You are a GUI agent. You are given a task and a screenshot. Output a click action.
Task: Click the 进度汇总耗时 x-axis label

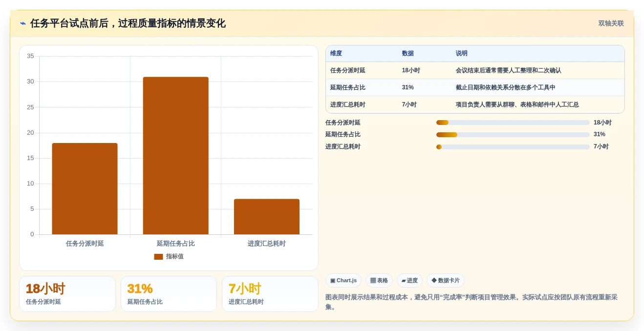pyautogui.click(x=266, y=244)
